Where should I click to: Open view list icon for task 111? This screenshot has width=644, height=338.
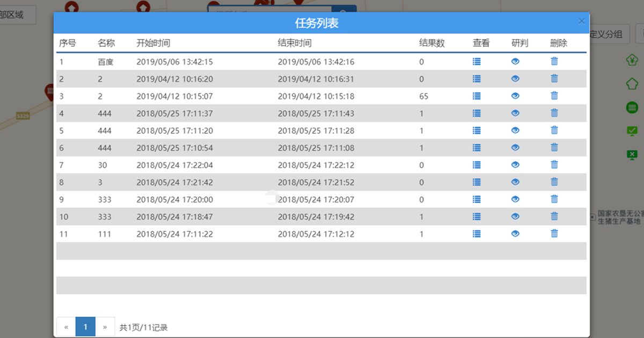[x=477, y=233]
